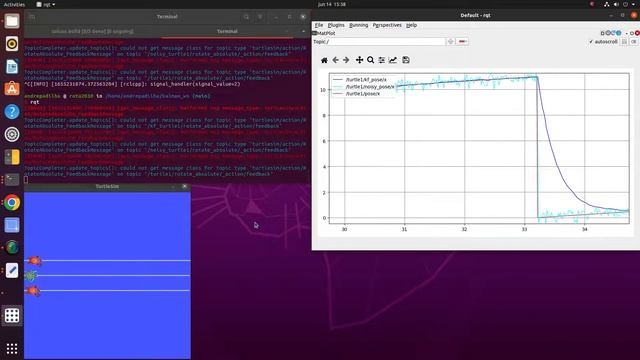Click the /turtle1/kf_pose/x legend entry
Viewport: 640px width, 360px height.
(366, 80)
